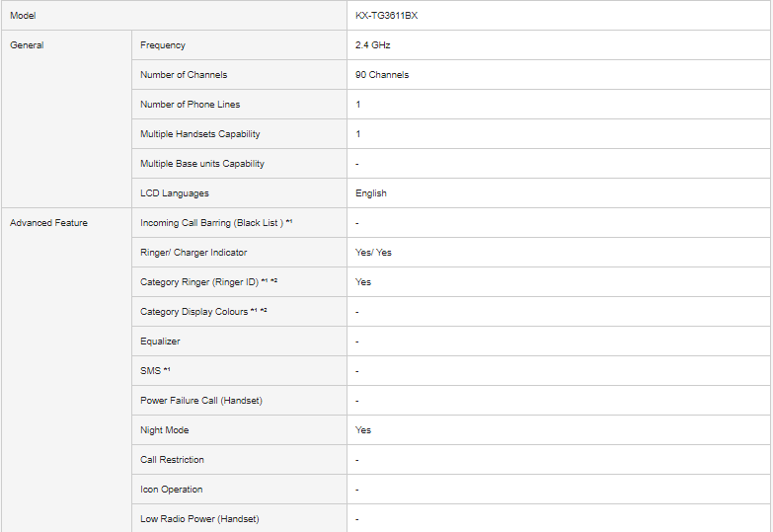Click the Multiple Base units Capability label
Screen dimensions: 773x532
tap(202, 164)
